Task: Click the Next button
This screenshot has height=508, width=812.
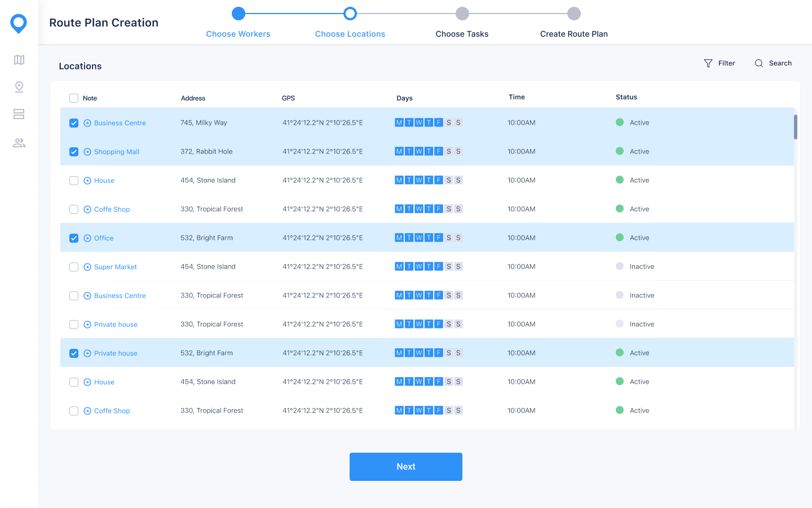Action: coord(406,467)
